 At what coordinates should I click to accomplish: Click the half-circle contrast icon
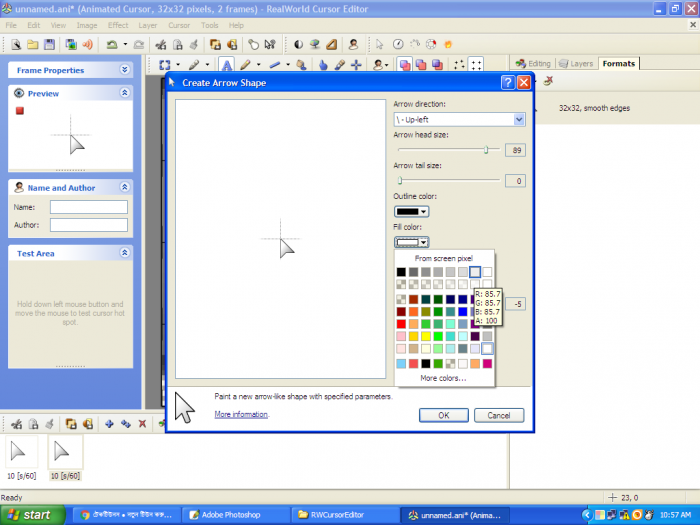(298, 44)
